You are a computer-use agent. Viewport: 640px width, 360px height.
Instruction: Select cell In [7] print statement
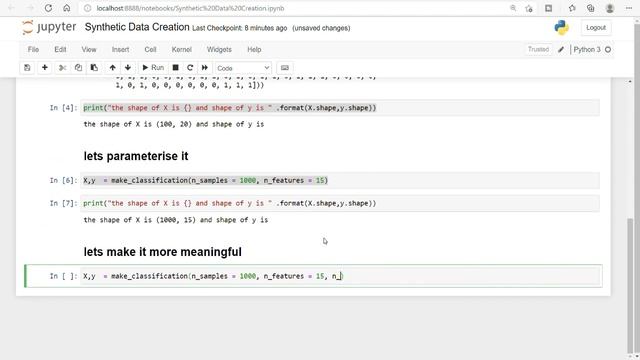(x=340, y=203)
